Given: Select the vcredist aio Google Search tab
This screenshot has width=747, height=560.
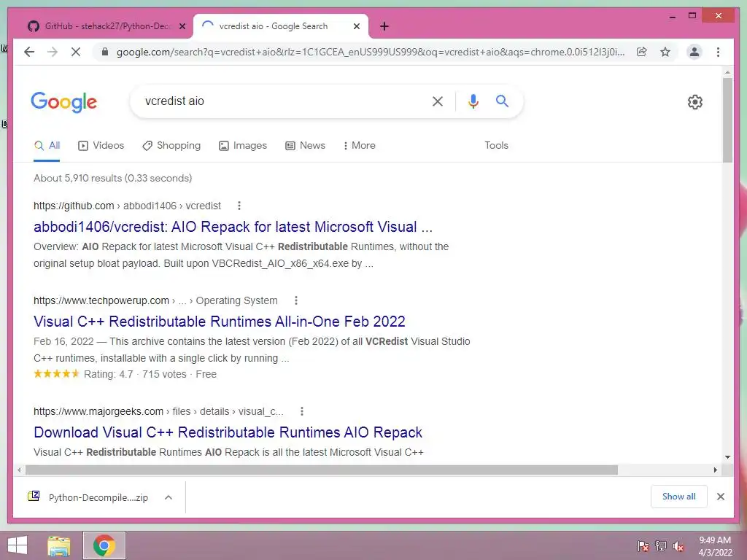Looking at the screenshot, I should tap(281, 26).
